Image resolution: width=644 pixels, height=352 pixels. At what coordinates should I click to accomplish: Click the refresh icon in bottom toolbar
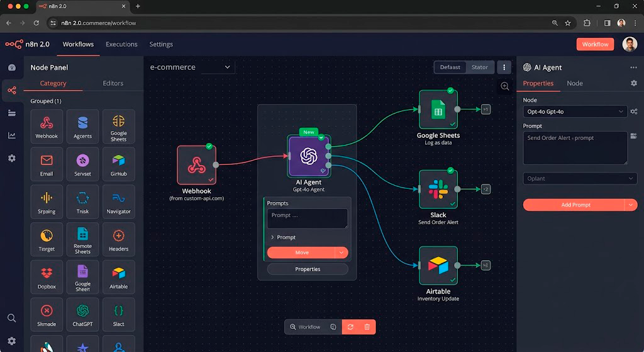click(x=350, y=327)
